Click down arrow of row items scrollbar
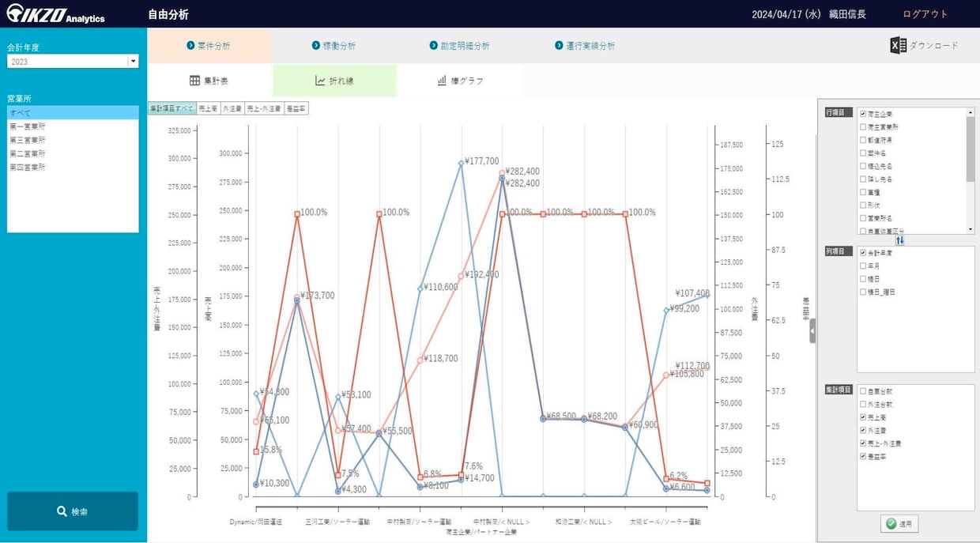The image size is (980, 543). 971,229
